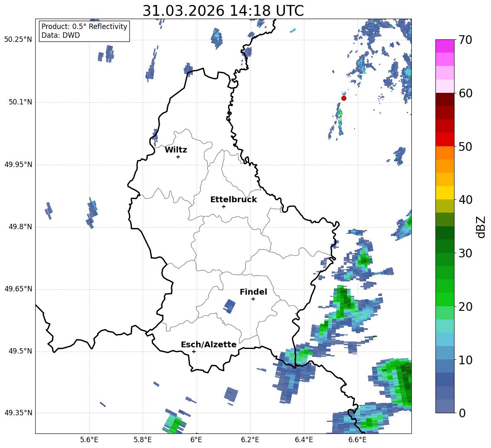Click the Findel station cross marker
The image size is (491, 448).
(253, 299)
